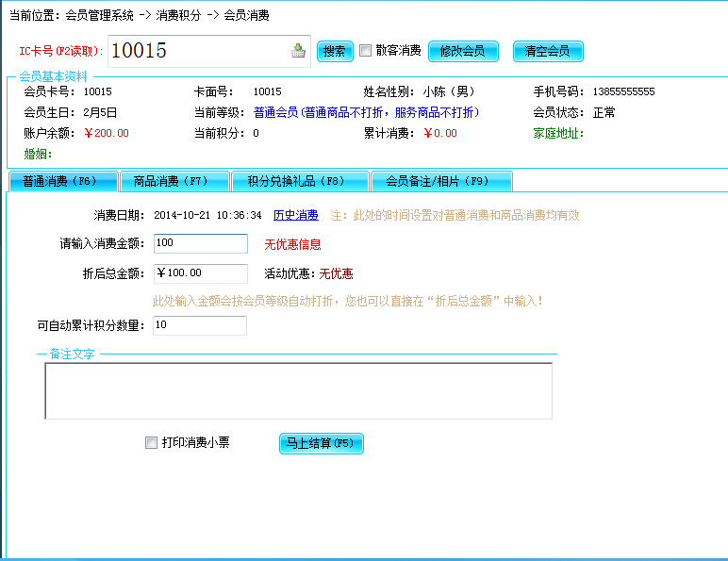The height and width of the screenshot is (561, 728).
Task: Go to the 会员备注/相片 (F9) tab
Action: click(441, 181)
